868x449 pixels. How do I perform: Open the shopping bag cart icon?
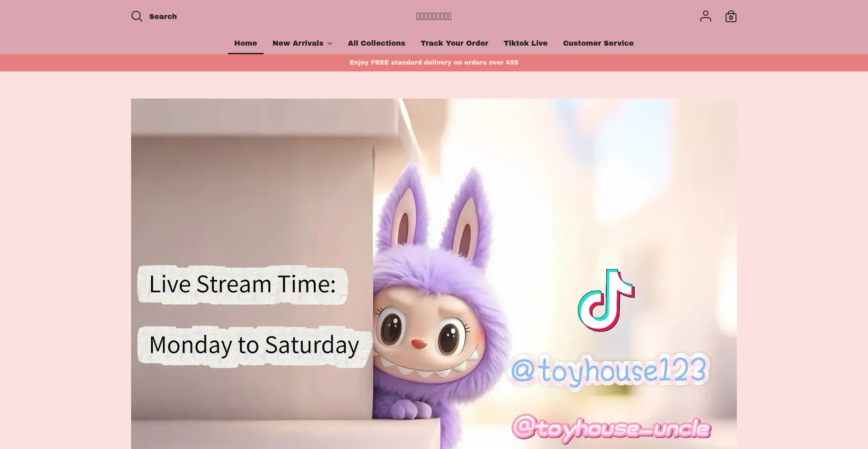point(731,17)
